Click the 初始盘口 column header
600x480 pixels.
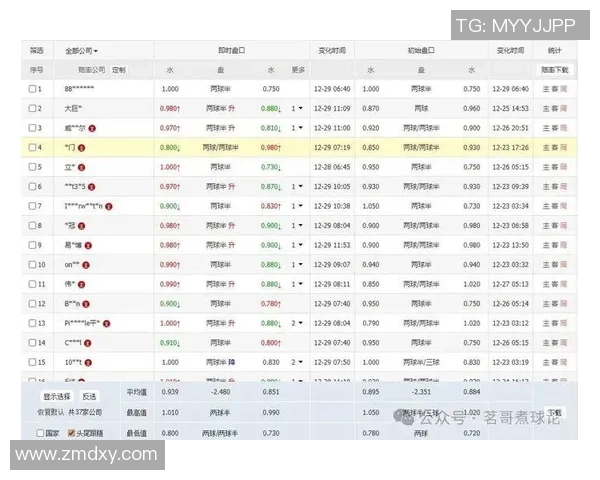[421, 51]
